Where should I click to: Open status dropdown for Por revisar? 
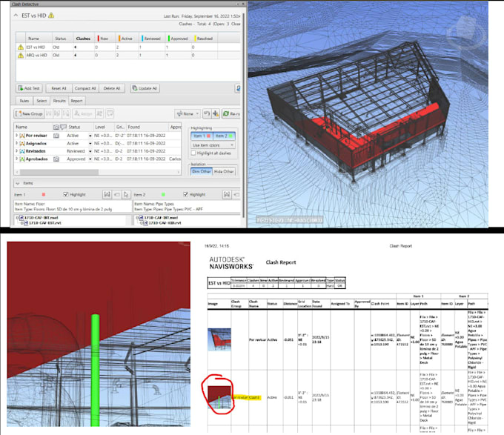(x=90, y=136)
